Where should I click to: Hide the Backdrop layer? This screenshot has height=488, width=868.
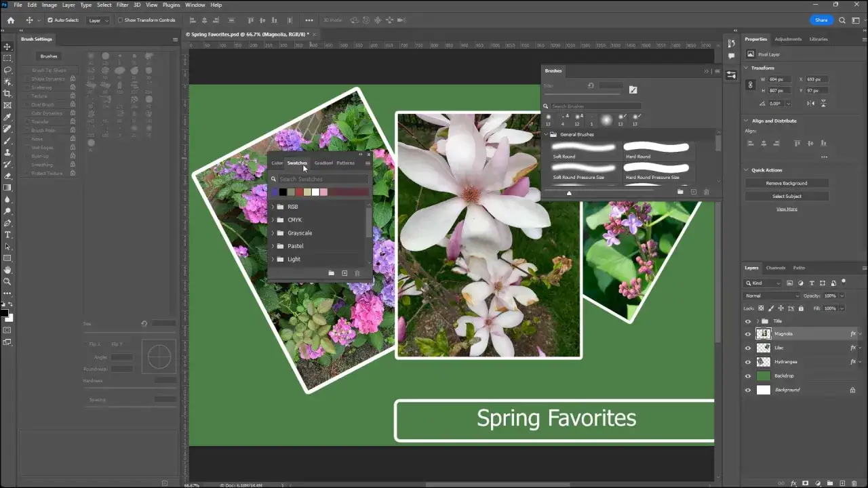click(x=748, y=375)
